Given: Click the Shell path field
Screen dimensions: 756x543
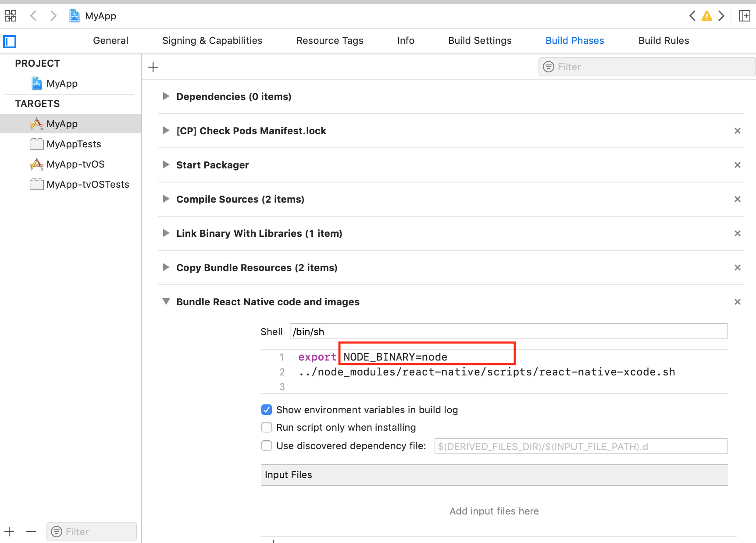Looking at the screenshot, I should 508,331.
